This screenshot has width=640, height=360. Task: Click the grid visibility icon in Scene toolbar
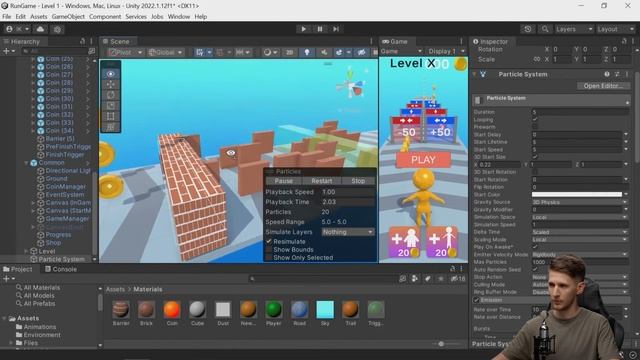[200, 52]
